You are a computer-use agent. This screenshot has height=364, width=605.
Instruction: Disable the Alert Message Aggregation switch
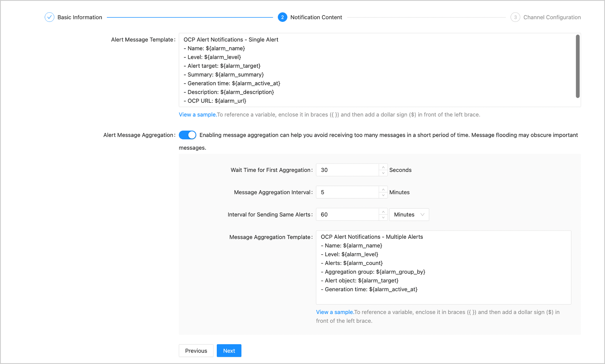188,135
